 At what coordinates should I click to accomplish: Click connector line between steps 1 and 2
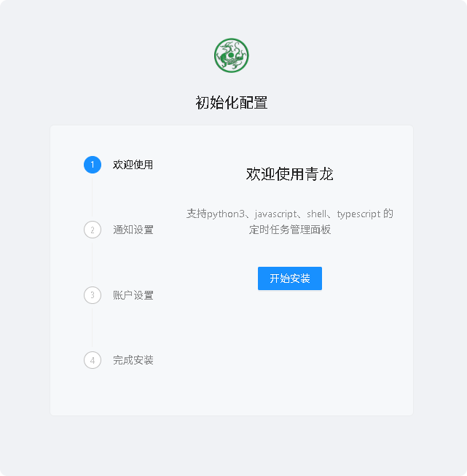[x=93, y=198]
